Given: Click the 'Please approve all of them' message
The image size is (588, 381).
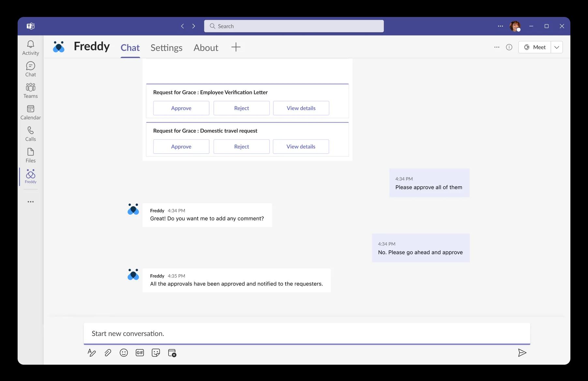Looking at the screenshot, I should point(429,183).
